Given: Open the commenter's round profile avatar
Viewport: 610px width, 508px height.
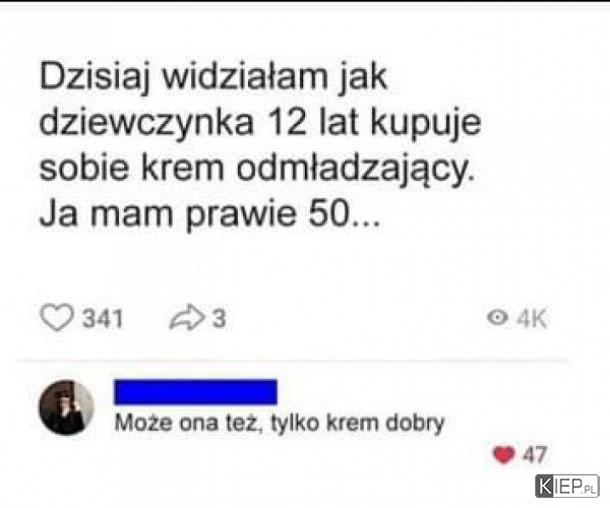Looking at the screenshot, I should [x=66, y=408].
